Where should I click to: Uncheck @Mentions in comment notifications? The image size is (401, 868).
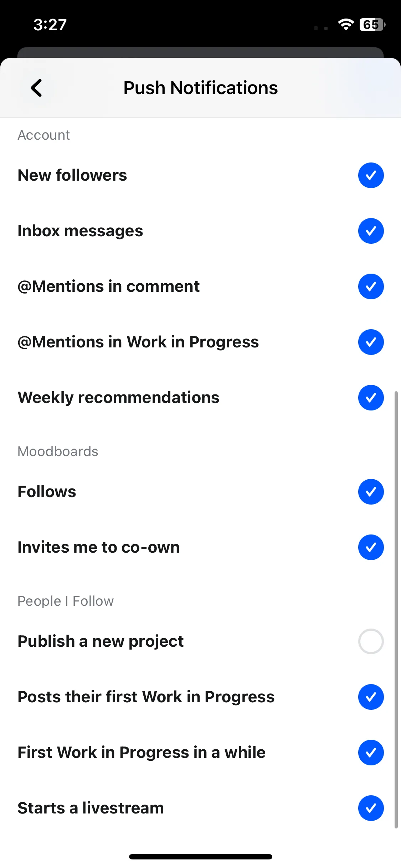371,286
